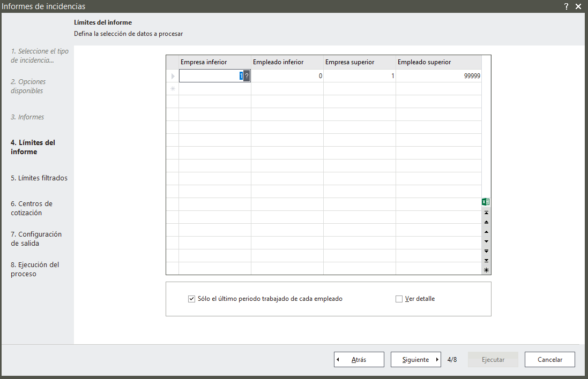Go to next page of grid records

[486, 251]
